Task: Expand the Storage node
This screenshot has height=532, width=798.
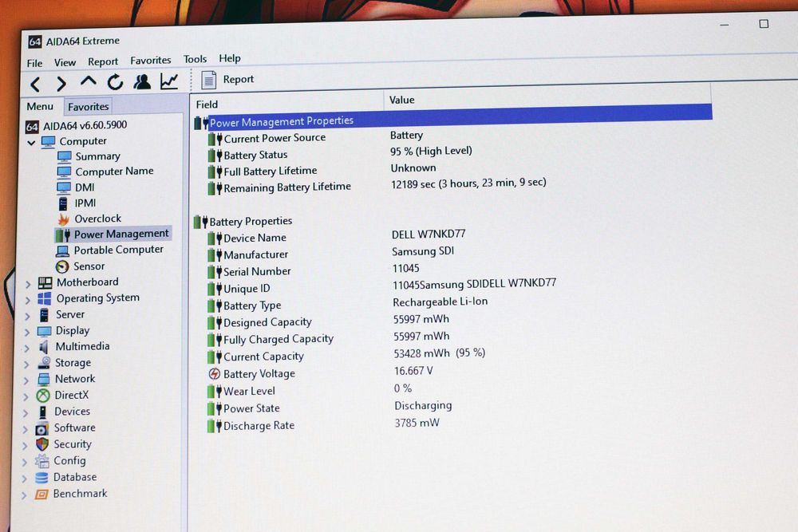Action: [26, 365]
